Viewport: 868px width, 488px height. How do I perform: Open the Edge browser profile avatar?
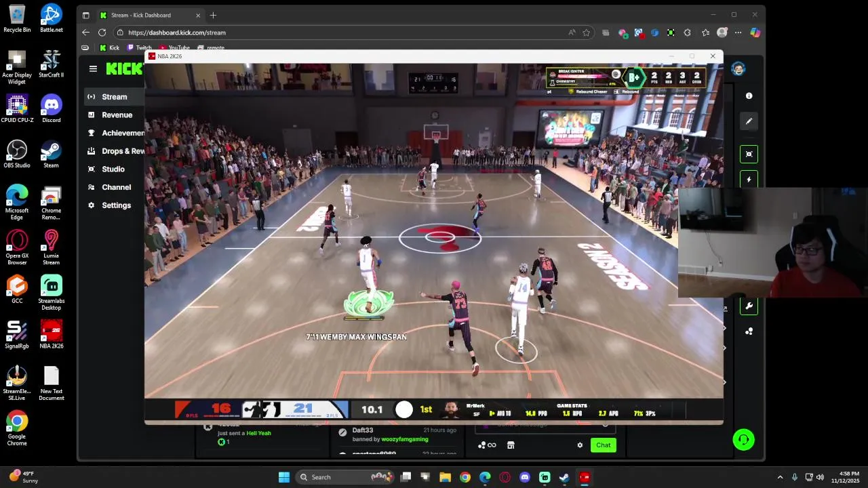[x=722, y=33]
